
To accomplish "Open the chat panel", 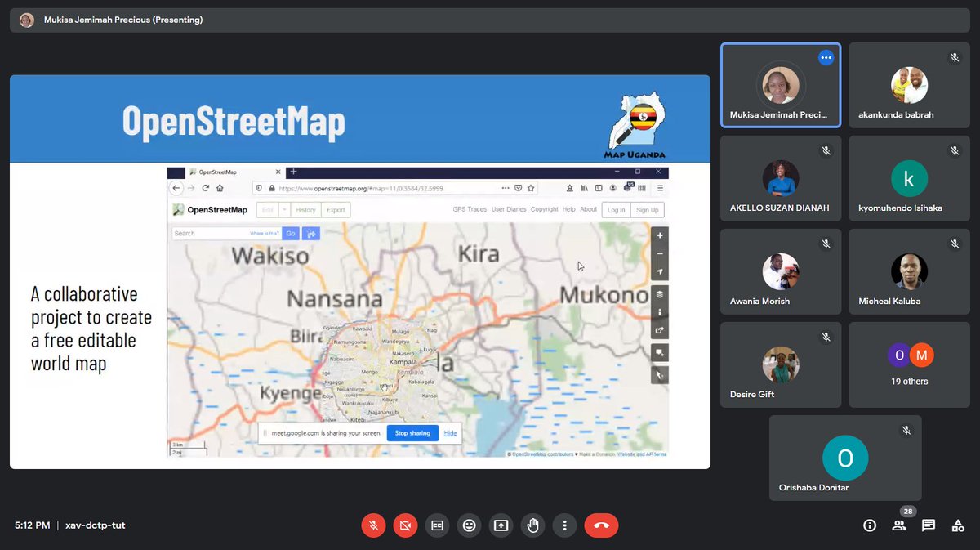I will tap(929, 525).
